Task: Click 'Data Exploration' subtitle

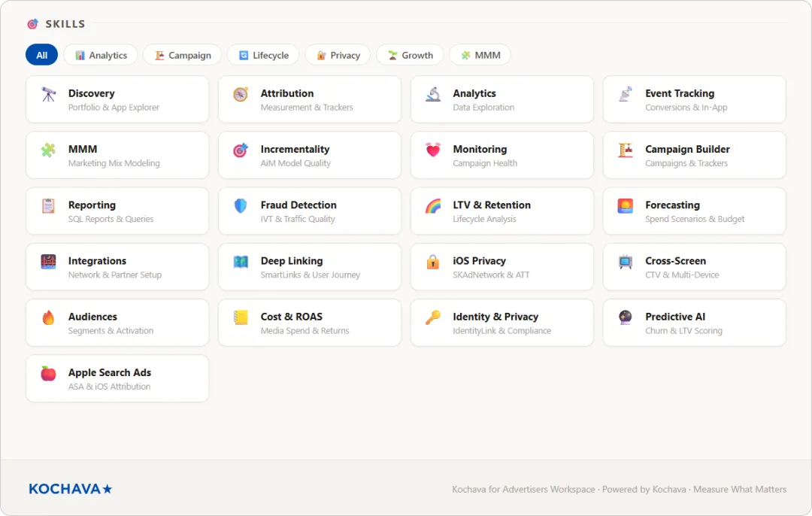Action: click(x=483, y=108)
